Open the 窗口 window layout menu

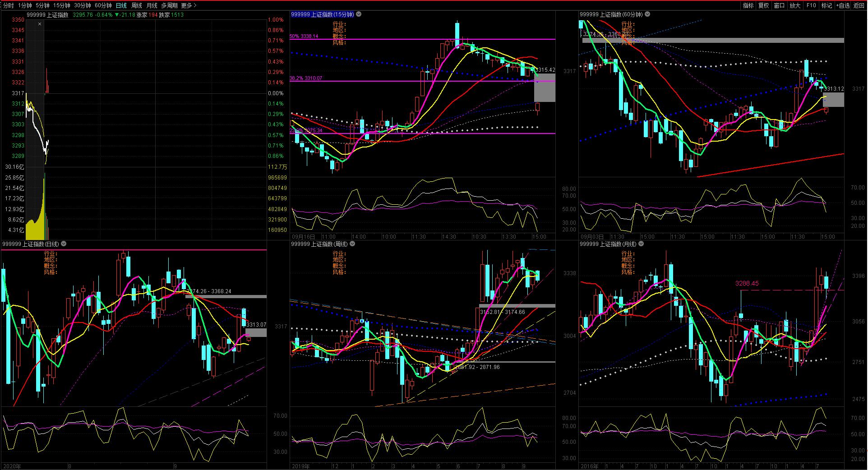click(779, 5)
